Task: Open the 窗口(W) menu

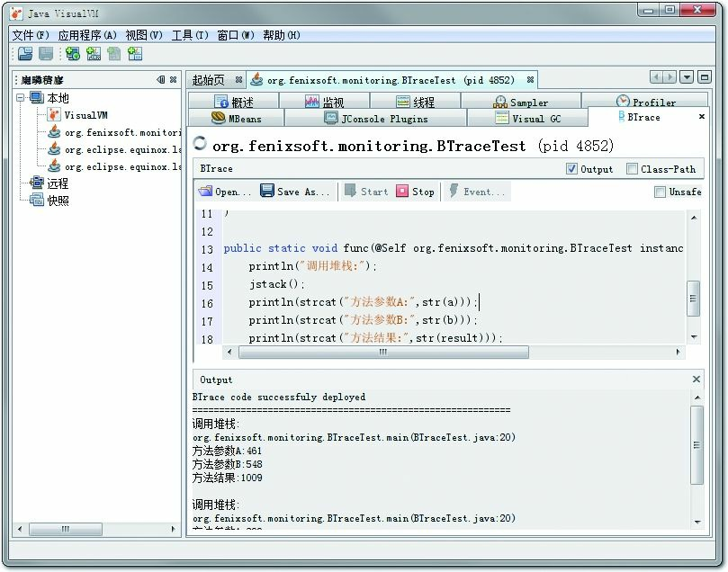Action: pos(236,35)
